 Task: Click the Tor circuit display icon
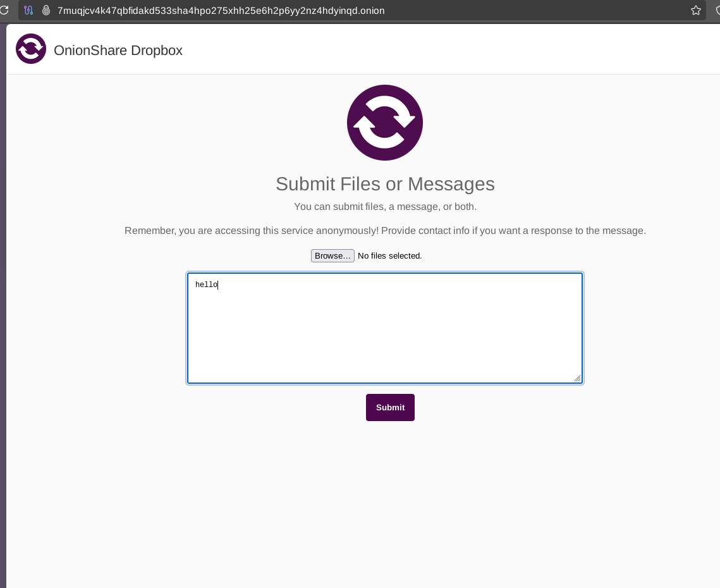click(x=28, y=10)
